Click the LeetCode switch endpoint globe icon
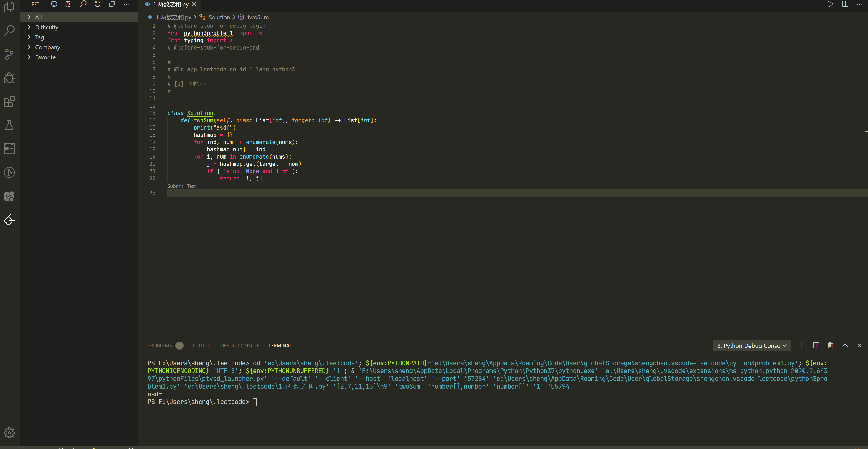 54,4
